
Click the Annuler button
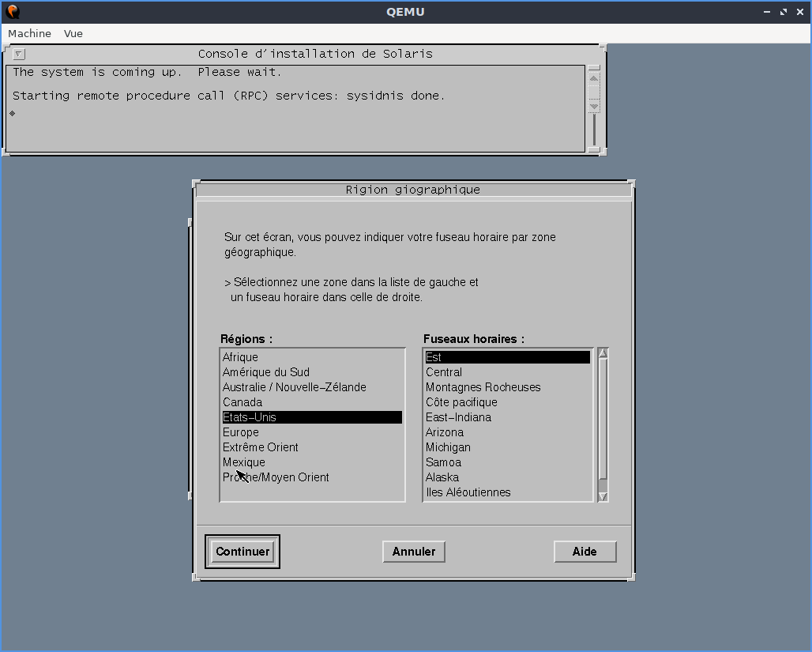[414, 552]
